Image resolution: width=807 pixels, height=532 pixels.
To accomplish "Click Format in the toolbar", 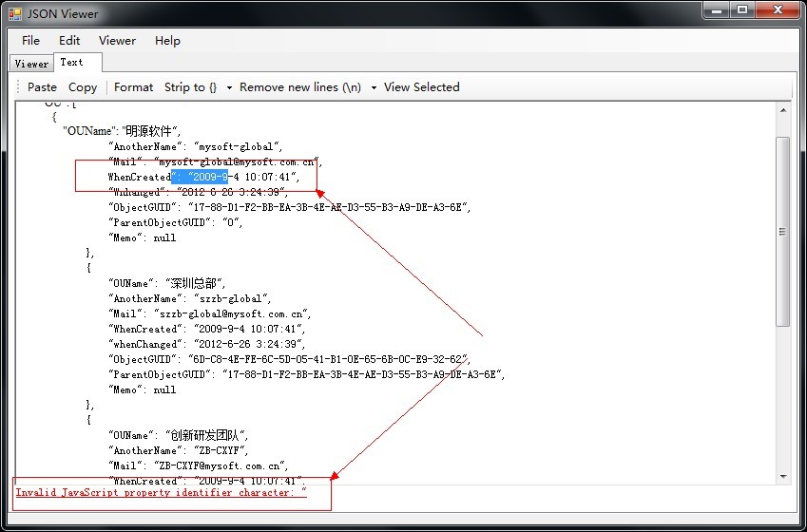I will [134, 87].
